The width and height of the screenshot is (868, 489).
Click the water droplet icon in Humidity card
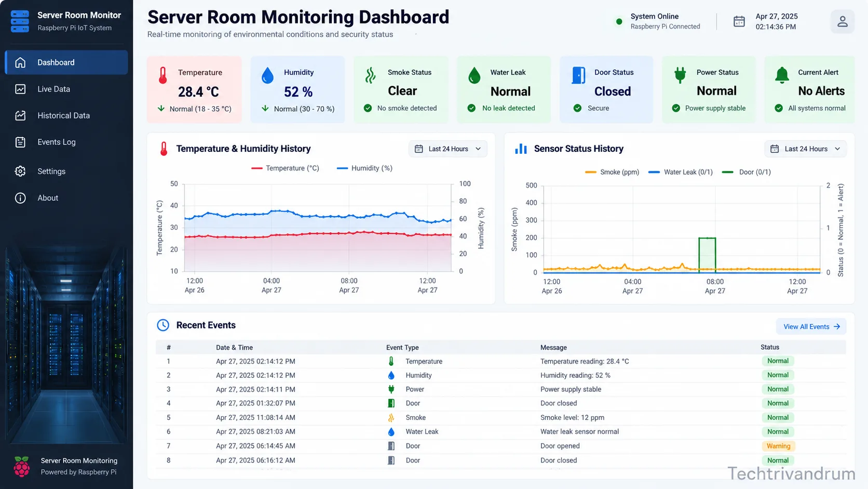(267, 75)
